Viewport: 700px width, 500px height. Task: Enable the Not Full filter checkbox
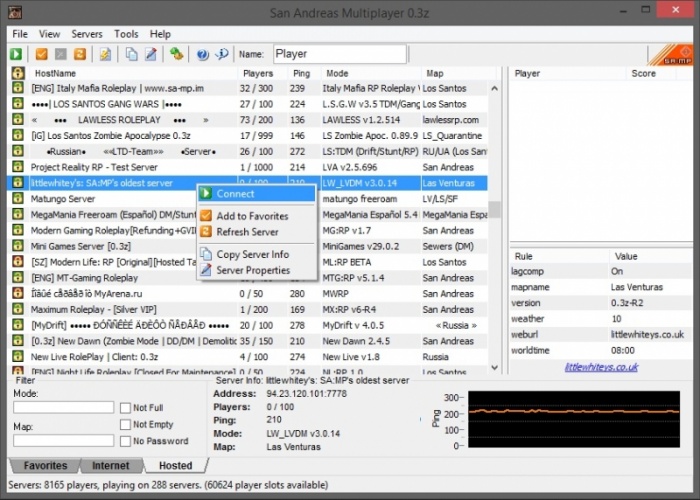point(125,408)
